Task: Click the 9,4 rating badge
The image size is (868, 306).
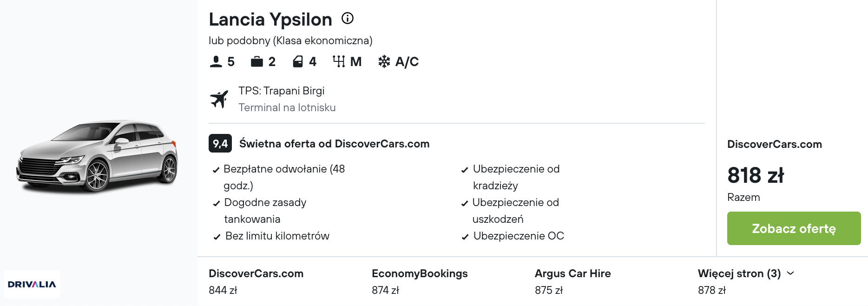Action: point(220,144)
